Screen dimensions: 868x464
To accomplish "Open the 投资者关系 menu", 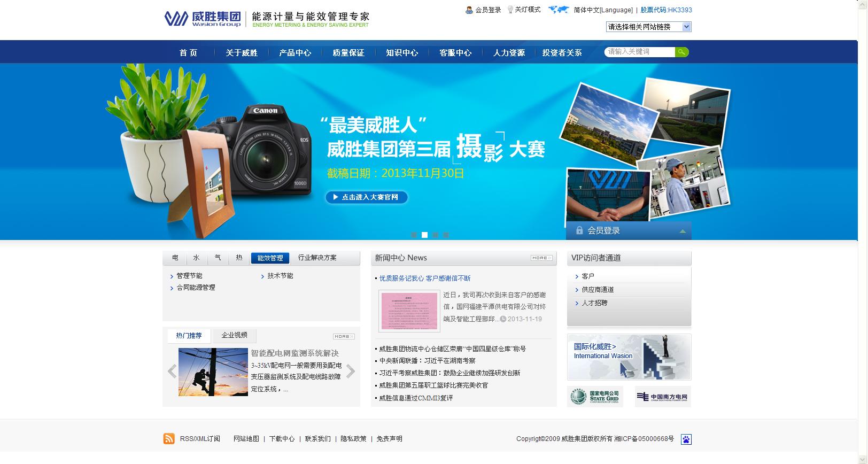I will coord(562,52).
